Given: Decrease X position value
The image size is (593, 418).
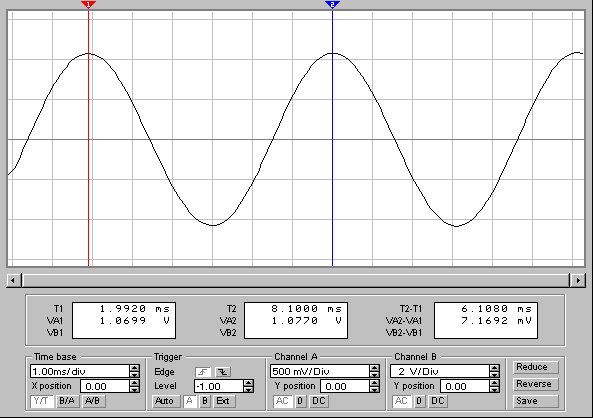Looking at the screenshot, I should [x=134, y=389].
